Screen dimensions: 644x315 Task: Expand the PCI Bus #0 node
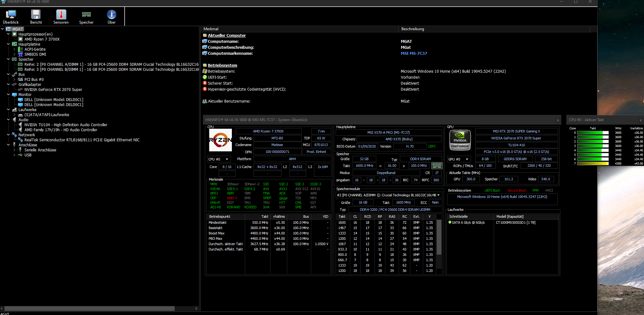pyautogui.click(x=14, y=80)
